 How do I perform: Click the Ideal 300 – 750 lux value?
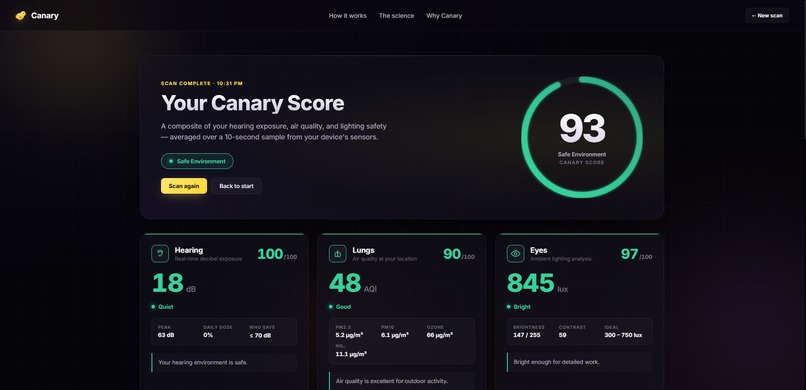pyautogui.click(x=623, y=335)
